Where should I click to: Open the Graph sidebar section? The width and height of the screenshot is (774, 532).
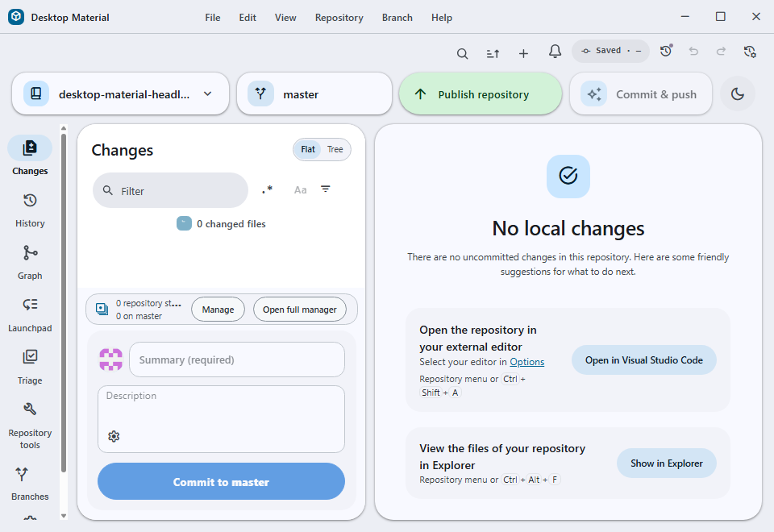coord(30,263)
